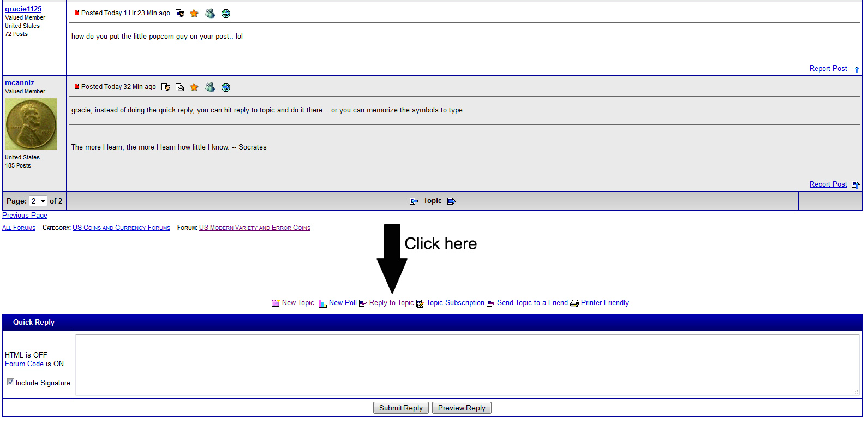The height and width of the screenshot is (429, 868).
Task: Click the New Poll link
Action: (343, 302)
